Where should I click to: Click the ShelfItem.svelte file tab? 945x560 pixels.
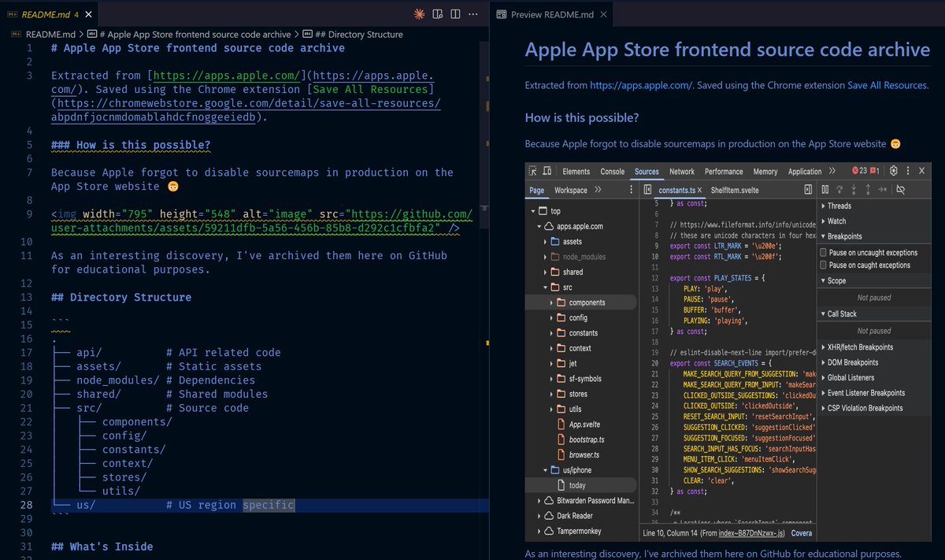click(734, 190)
